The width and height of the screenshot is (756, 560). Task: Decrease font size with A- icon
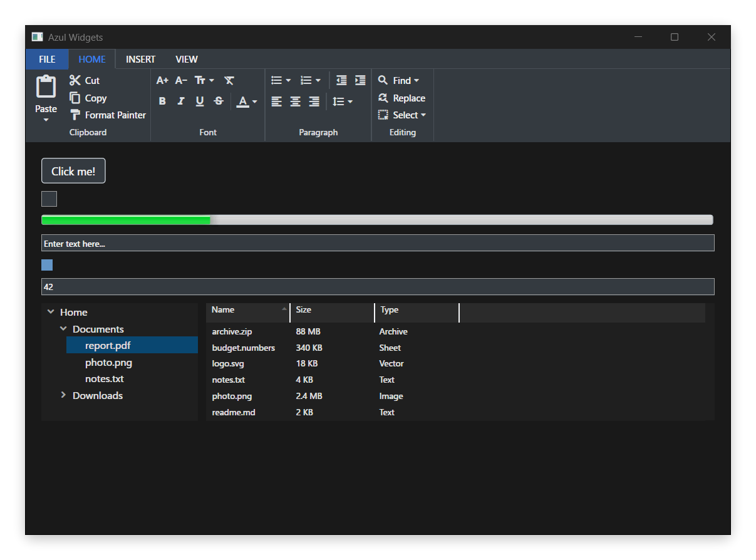(x=181, y=80)
